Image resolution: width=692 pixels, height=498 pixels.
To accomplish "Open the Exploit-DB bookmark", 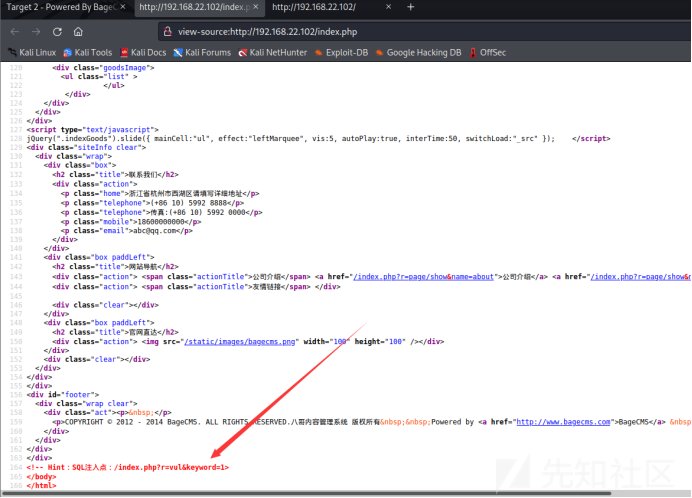I will [342, 53].
